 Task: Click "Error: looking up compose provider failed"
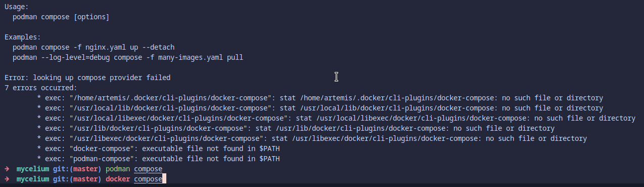(87, 78)
